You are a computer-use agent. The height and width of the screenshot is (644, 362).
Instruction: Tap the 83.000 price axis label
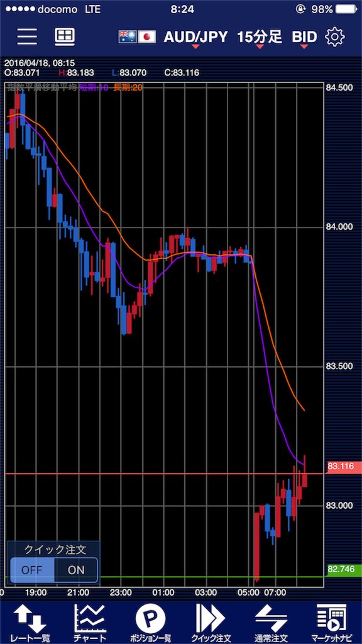coord(339,505)
